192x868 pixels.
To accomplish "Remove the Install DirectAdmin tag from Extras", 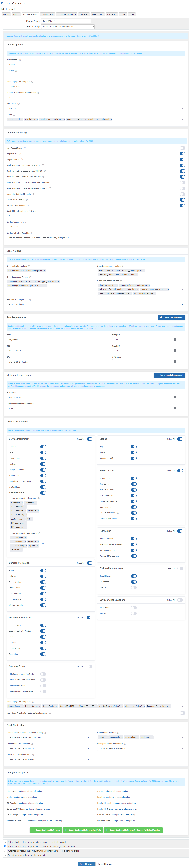I will click(x=85, y=119).
